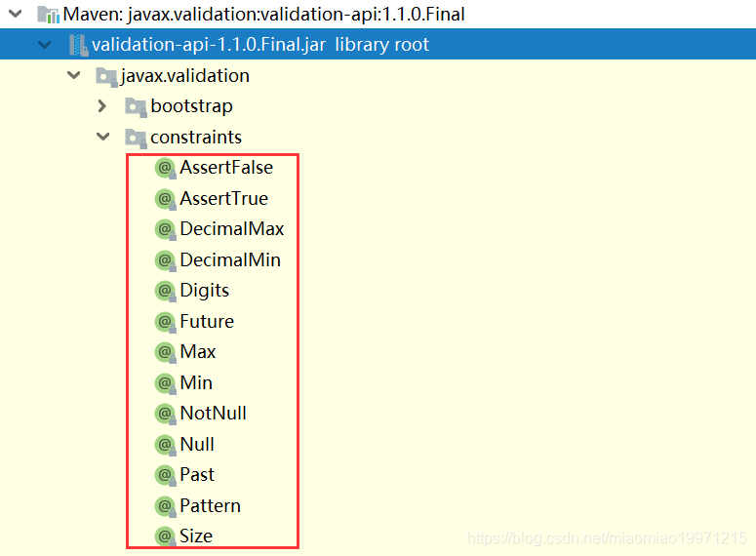Select the Past class name
The width and height of the screenshot is (756, 556).
tap(197, 474)
